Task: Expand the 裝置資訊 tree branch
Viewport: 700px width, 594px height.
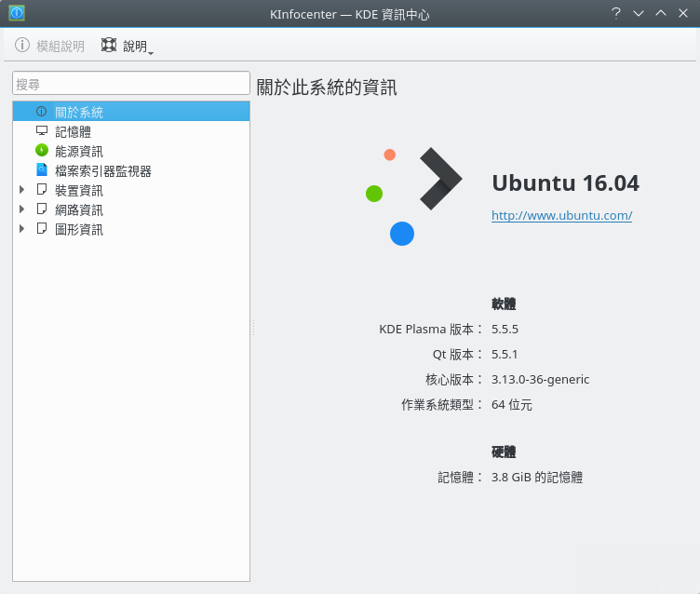Action: tap(21, 190)
